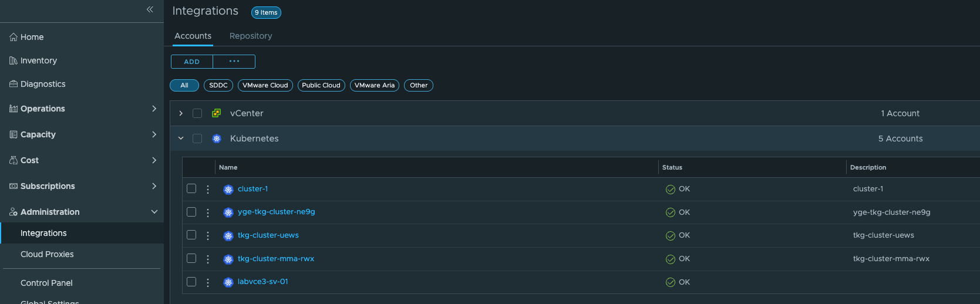Open the yge-tkg-cluster-ne9g account link

pyautogui.click(x=277, y=212)
